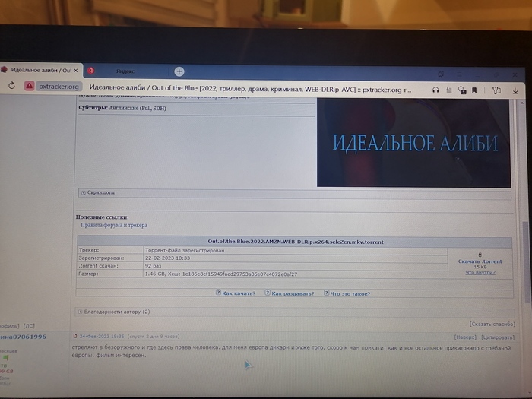The height and width of the screenshot is (399, 532).
Task: Click the 'Субтитры' subtitles line
Action: [122, 108]
